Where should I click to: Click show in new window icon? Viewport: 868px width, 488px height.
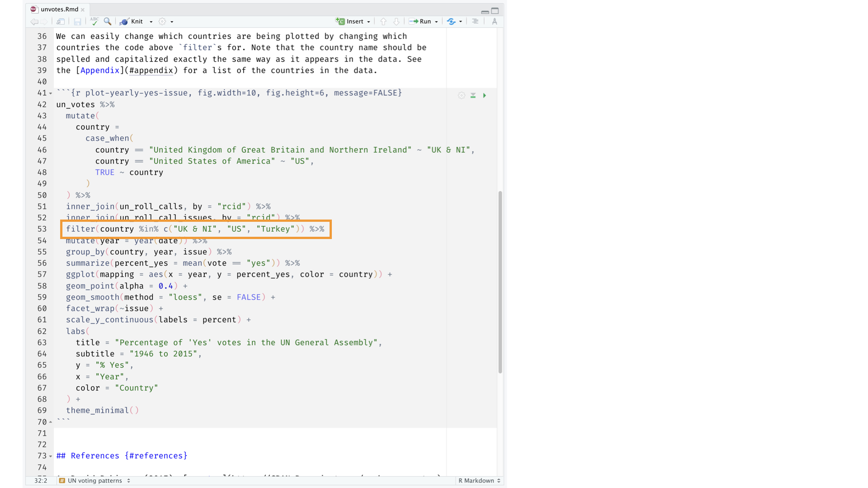pyautogui.click(x=60, y=21)
